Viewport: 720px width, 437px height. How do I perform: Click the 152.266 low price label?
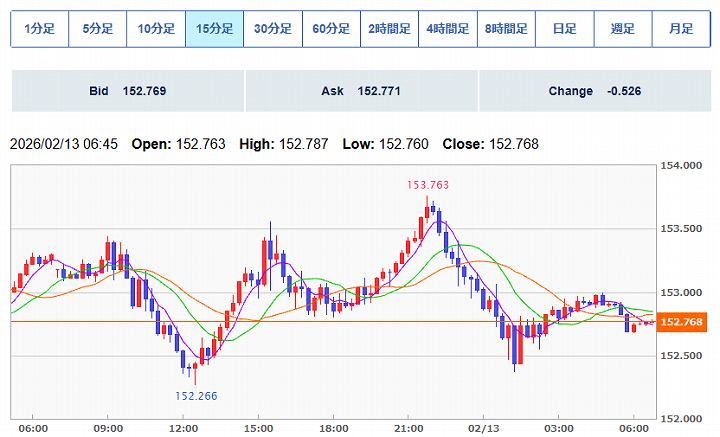[196, 395]
